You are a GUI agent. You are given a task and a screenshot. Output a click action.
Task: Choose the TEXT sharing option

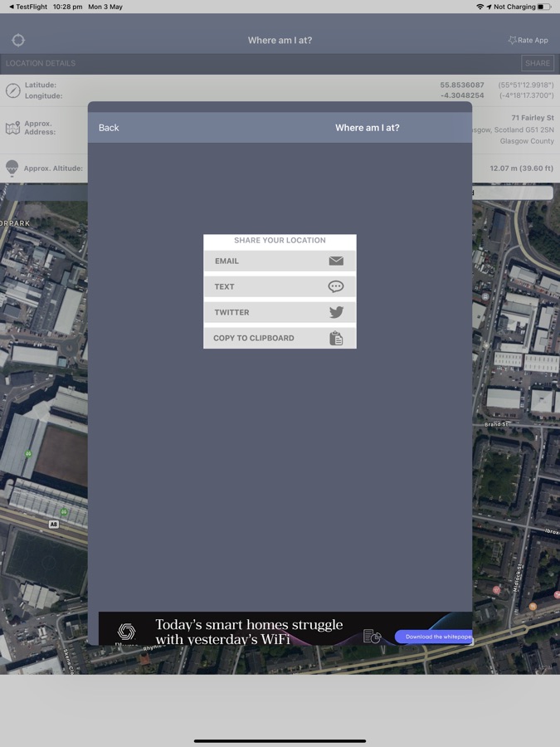[225, 286]
